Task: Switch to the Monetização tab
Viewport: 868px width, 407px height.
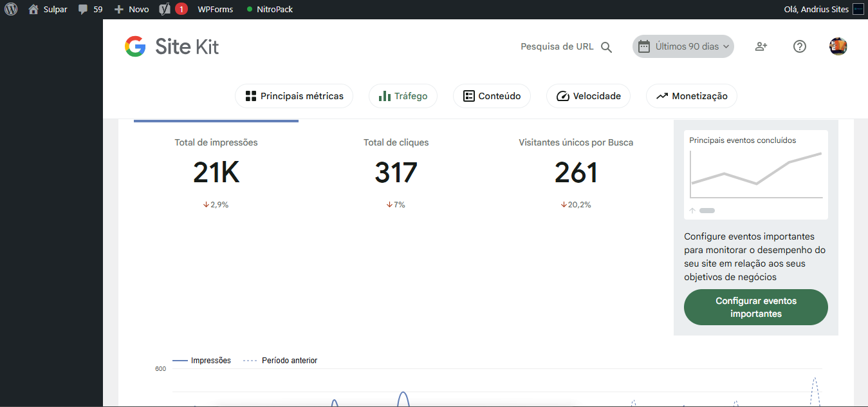Action: 691,96
